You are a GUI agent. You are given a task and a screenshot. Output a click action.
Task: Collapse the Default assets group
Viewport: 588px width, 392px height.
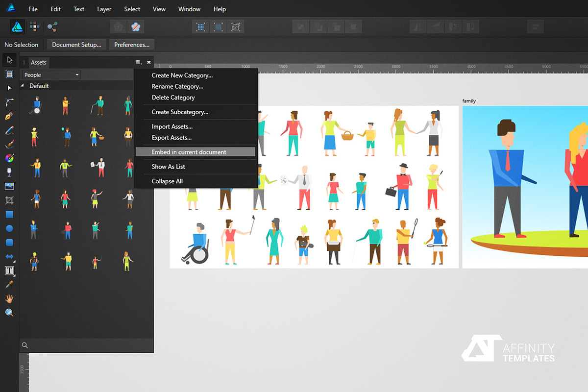pos(22,85)
